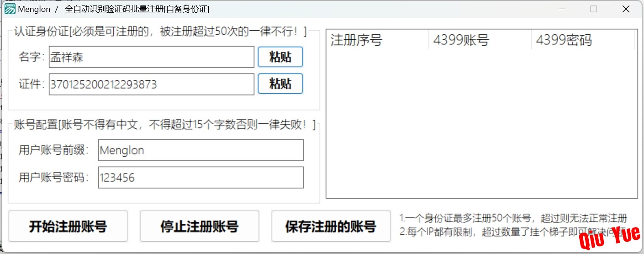Select the 注册序号 column header
Screen dimensions: 644x254
pyautogui.click(x=378, y=40)
